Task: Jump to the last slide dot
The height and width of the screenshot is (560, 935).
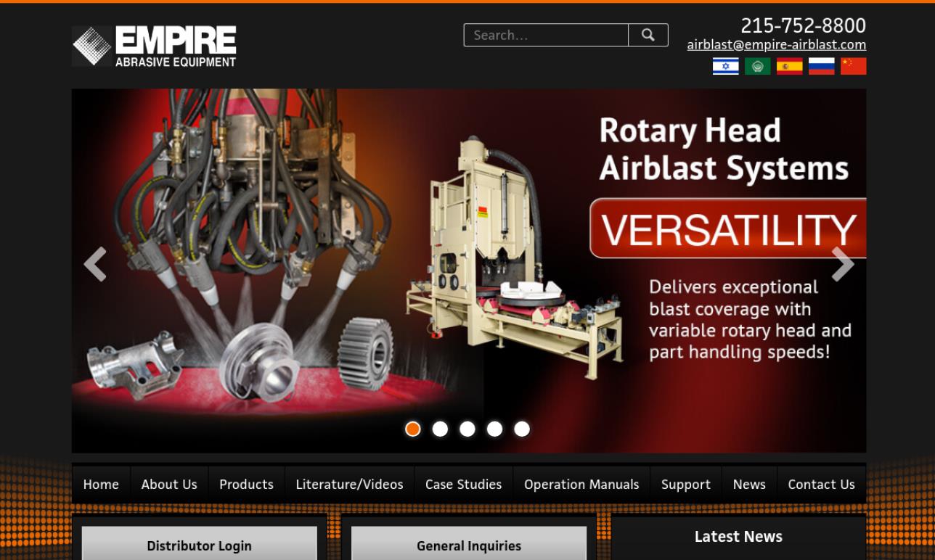Action: [x=521, y=429]
